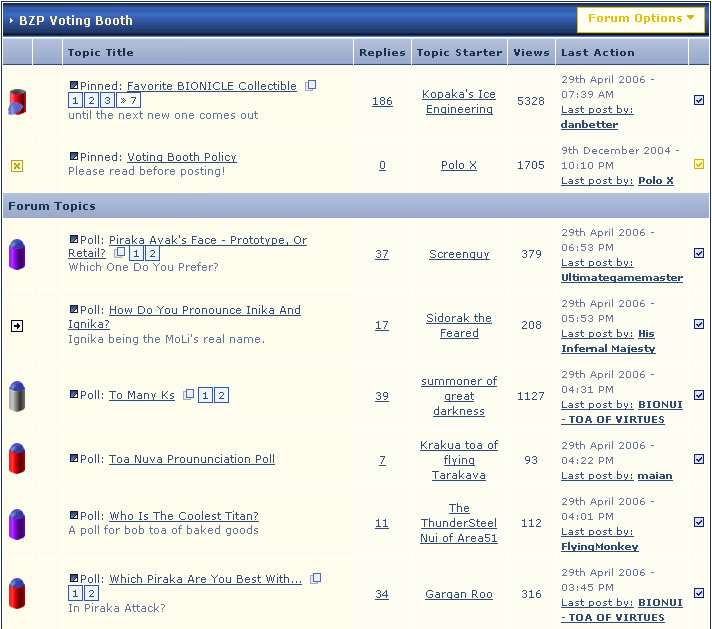This screenshot has width=712, height=629.
Task: Click the small post icon before Pinned: Voting Booth Policy
Action: click(73, 156)
